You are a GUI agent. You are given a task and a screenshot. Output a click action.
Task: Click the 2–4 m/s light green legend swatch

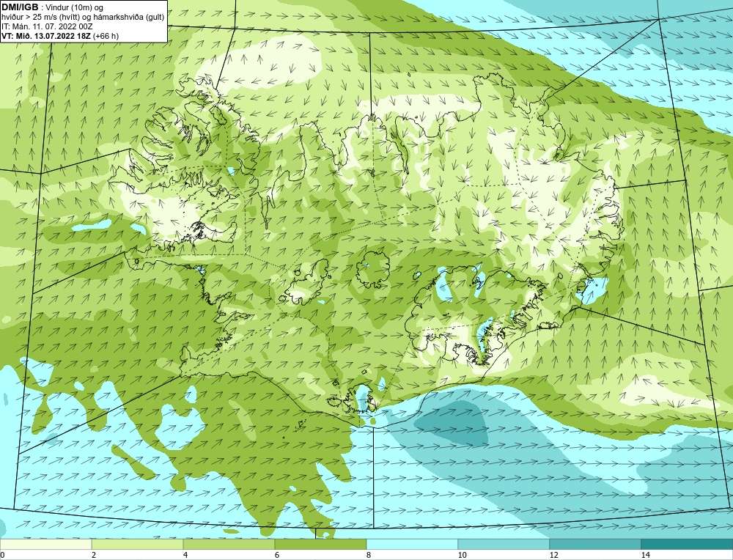click(138, 544)
